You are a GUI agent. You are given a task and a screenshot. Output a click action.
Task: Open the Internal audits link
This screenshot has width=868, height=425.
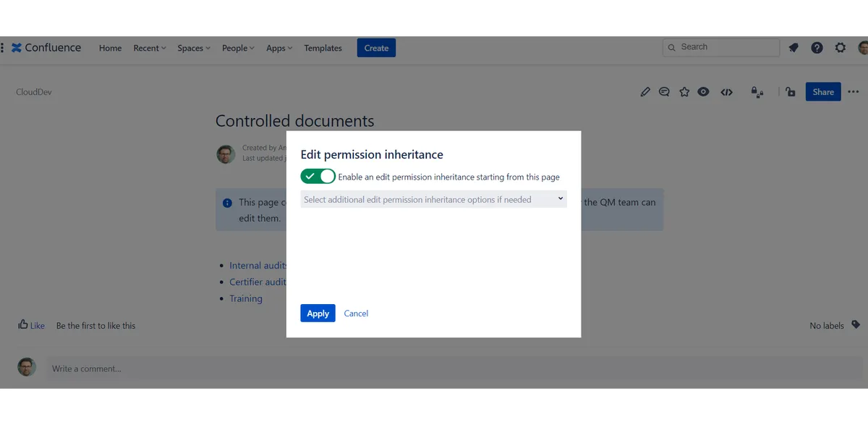click(258, 265)
